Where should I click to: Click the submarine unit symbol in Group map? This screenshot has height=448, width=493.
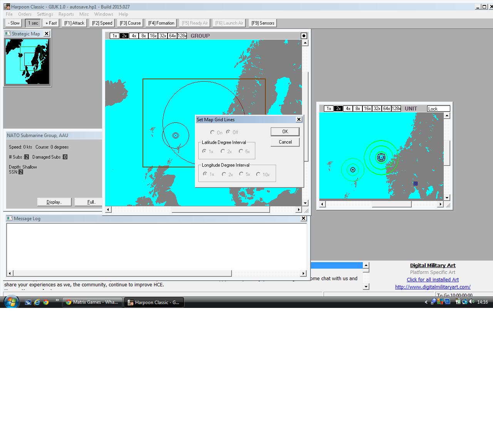176,135
